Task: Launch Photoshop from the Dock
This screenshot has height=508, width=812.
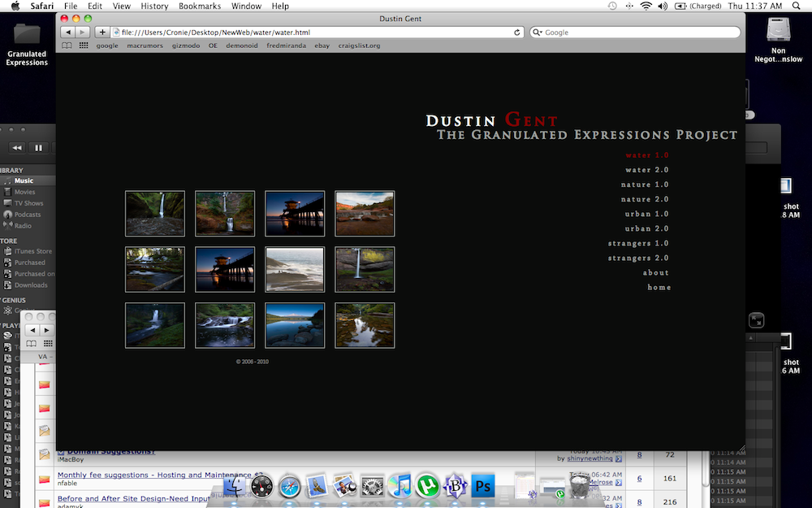Action: (482, 486)
